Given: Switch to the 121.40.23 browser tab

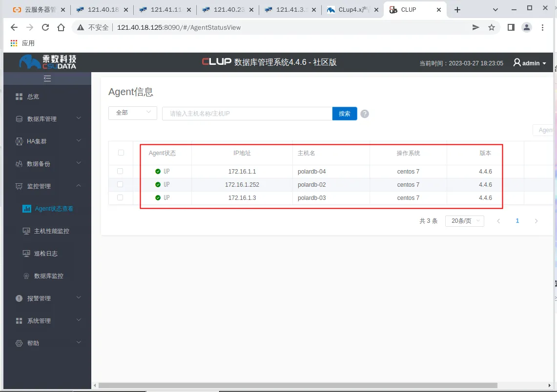Looking at the screenshot, I should pos(228,10).
